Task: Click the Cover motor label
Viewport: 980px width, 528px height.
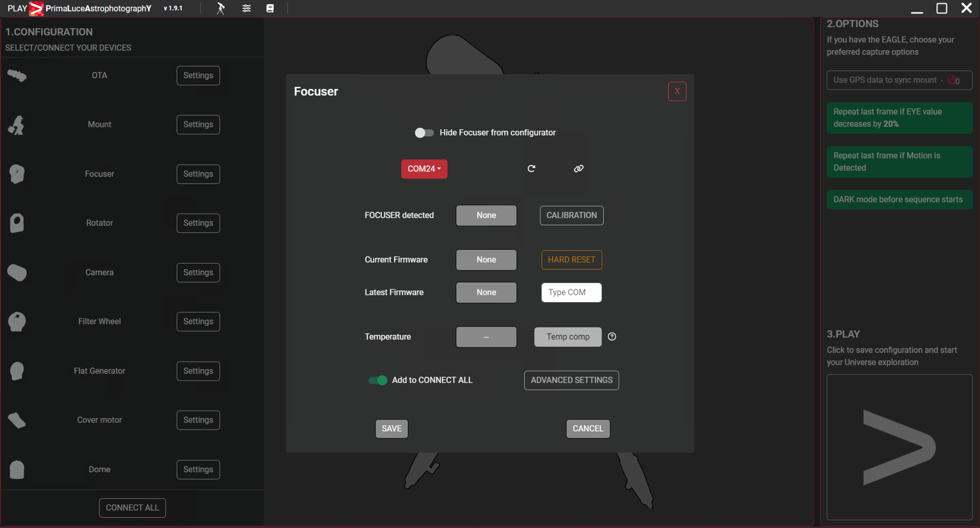Action: (x=100, y=420)
